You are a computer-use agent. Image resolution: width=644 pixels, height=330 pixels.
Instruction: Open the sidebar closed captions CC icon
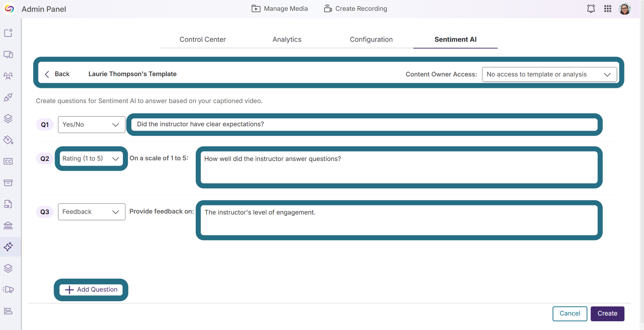(8, 161)
